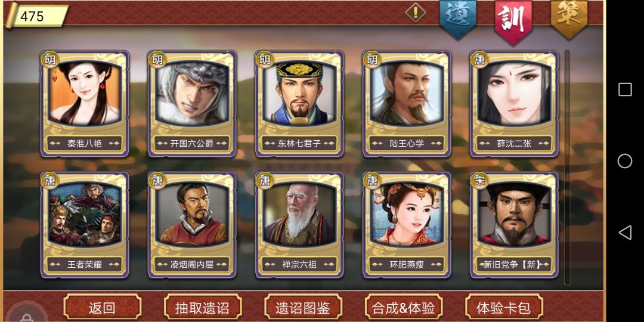Choose the 东林七君子 card

tap(299, 104)
